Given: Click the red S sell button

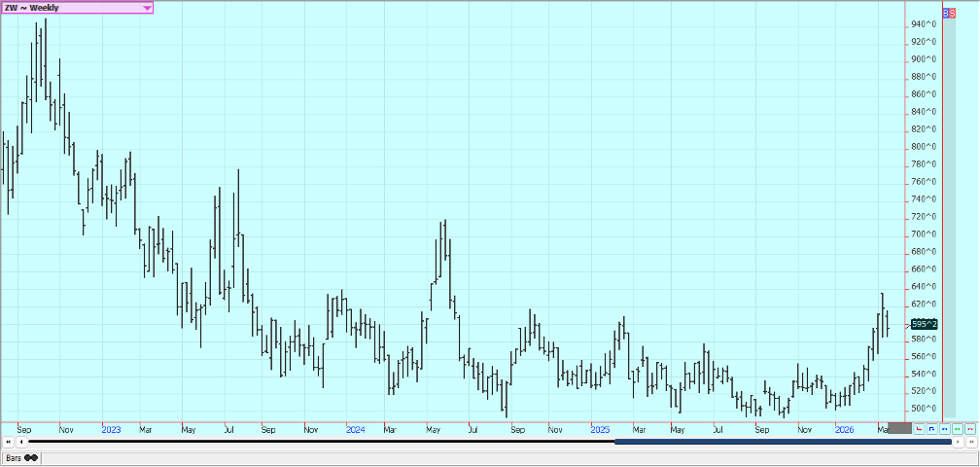Looking at the screenshot, I should tap(953, 14).
